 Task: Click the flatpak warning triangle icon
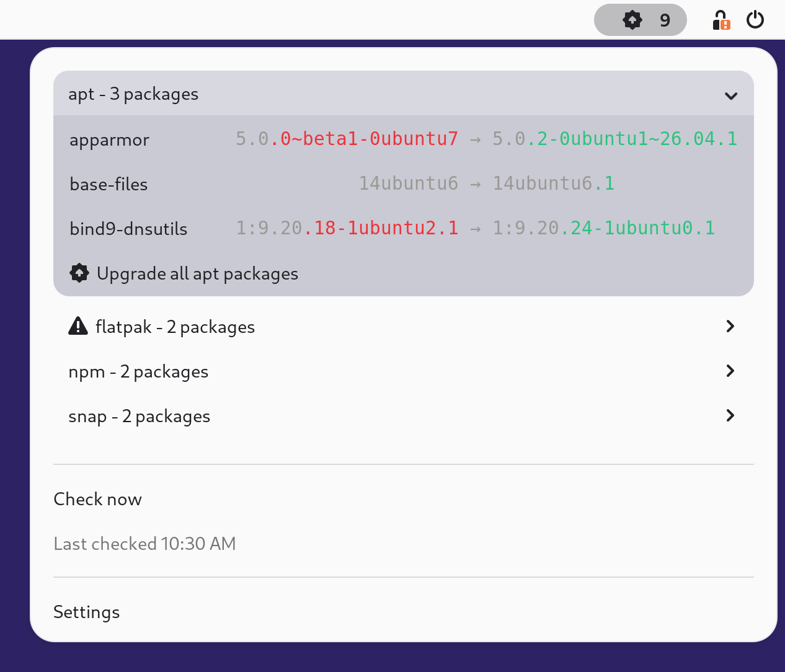pos(78,325)
